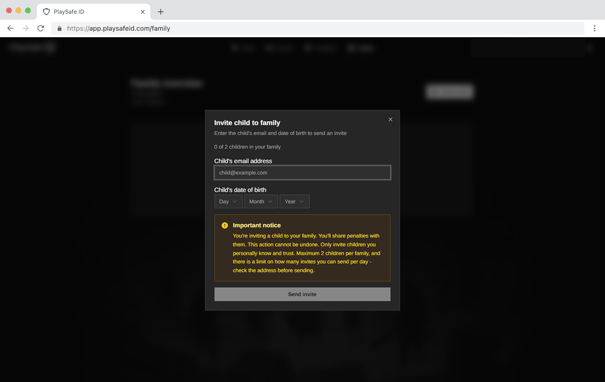The width and height of the screenshot is (605, 382).
Task: Select the PlaySafe ID browser tab
Action: pos(93,12)
